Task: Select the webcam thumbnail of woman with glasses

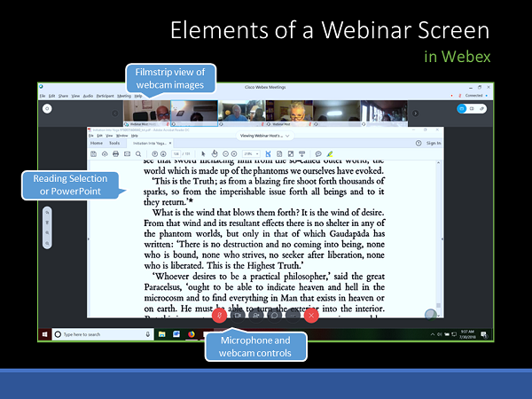Action: (289, 113)
